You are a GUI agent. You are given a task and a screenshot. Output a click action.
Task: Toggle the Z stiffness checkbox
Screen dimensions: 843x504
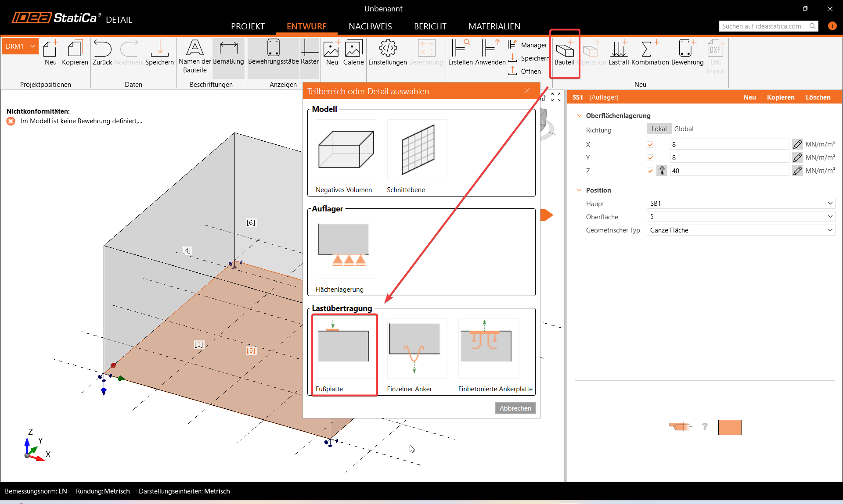650,171
